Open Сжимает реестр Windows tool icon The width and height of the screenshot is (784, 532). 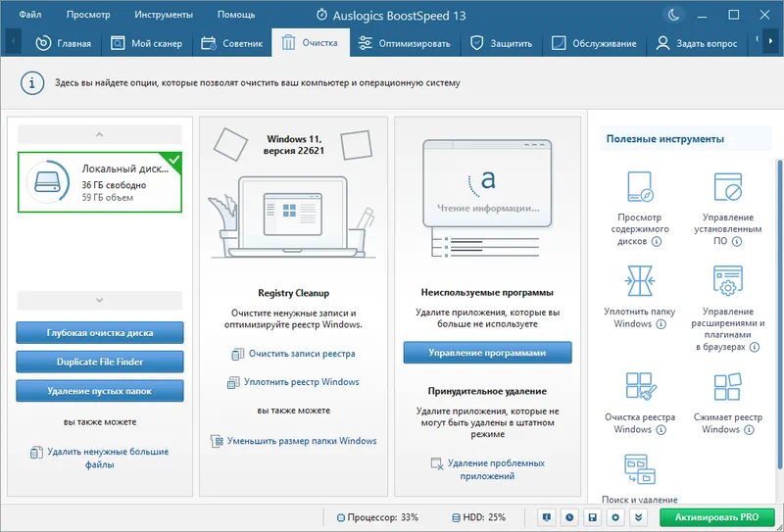[x=727, y=386]
